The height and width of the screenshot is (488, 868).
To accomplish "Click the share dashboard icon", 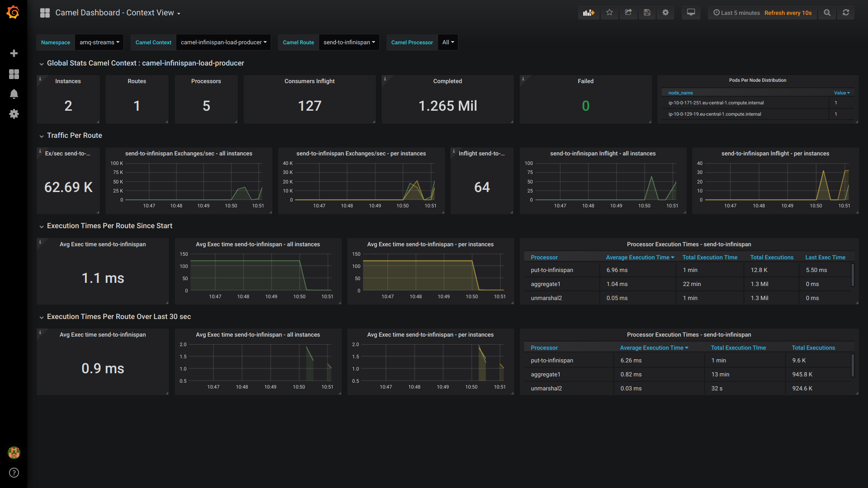I will (628, 12).
